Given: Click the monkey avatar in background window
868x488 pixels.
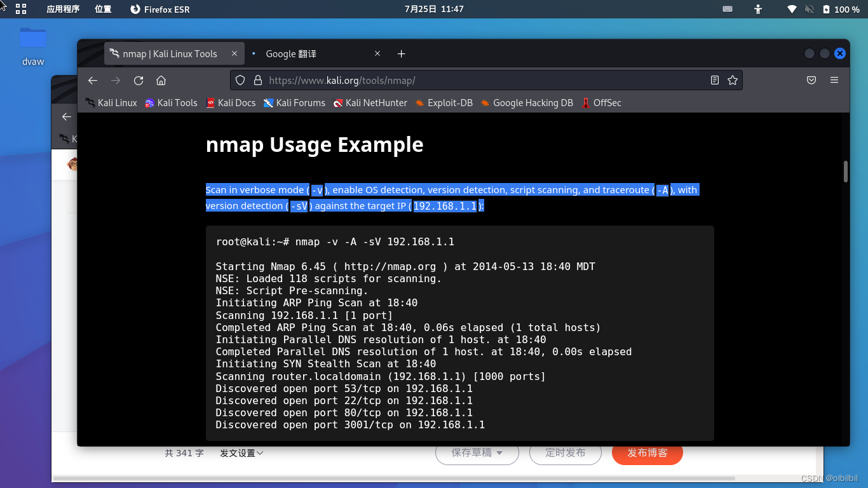Looking at the screenshot, I should pyautogui.click(x=72, y=164).
